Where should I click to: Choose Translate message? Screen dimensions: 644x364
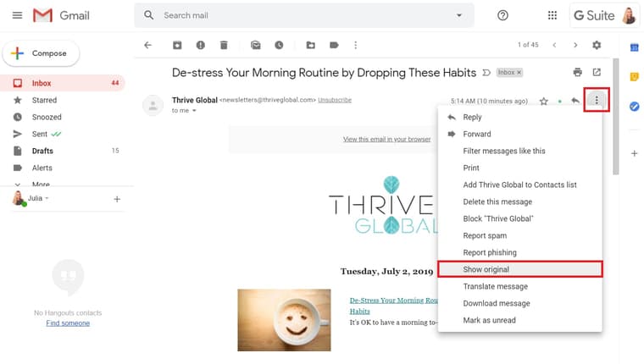tap(520, 286)
